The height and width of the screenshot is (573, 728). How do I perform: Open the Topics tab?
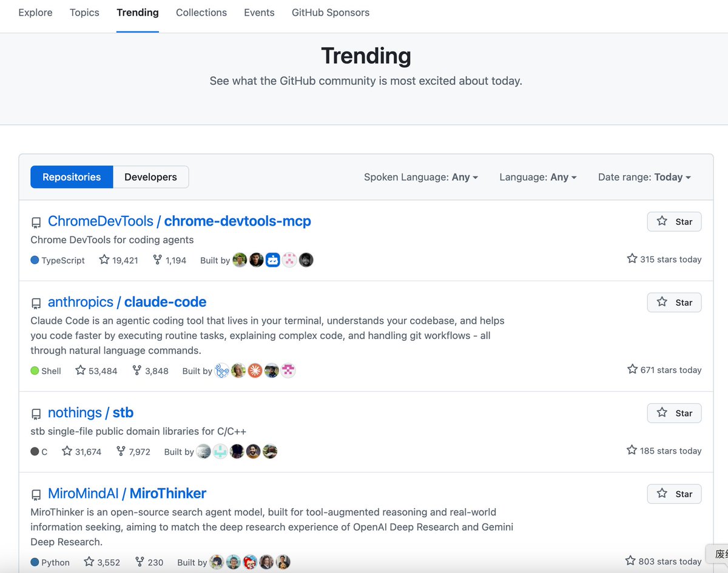84,13
